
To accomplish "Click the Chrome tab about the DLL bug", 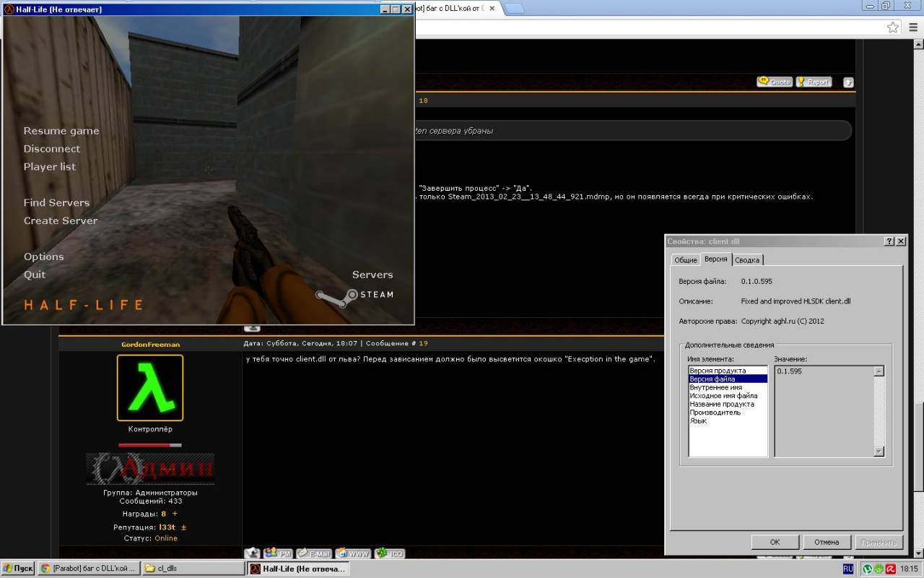I will pyautogui.click(x=453, y=8).
